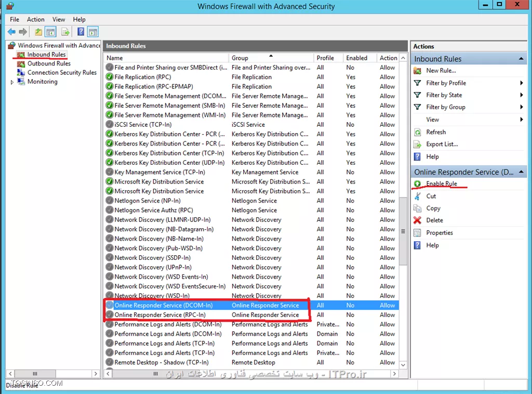Click the firewall icon in title bar
This screenshot has width=532, height=394.
[x=10, y=6]
